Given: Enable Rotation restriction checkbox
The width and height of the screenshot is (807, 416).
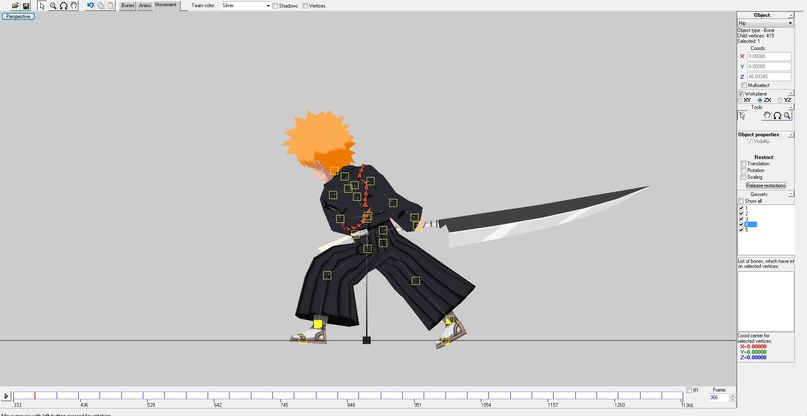Looking at the screenshot, I should point(743,170).
